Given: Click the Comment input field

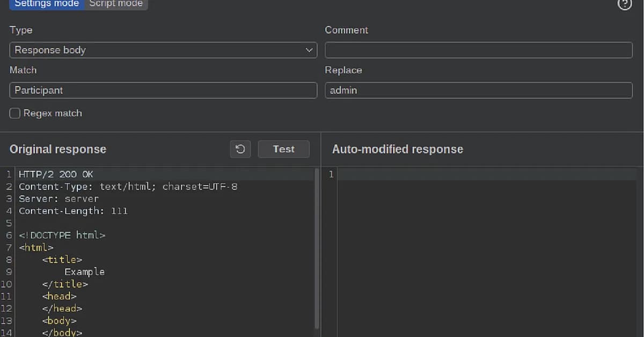Looking at the screenshot, I should pyautogui.click(x=479, y=50).
